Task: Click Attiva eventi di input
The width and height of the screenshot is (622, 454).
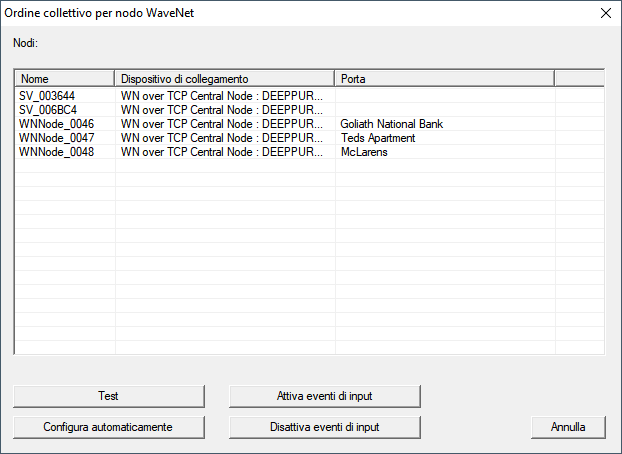Action: click(x=325, y=396)
